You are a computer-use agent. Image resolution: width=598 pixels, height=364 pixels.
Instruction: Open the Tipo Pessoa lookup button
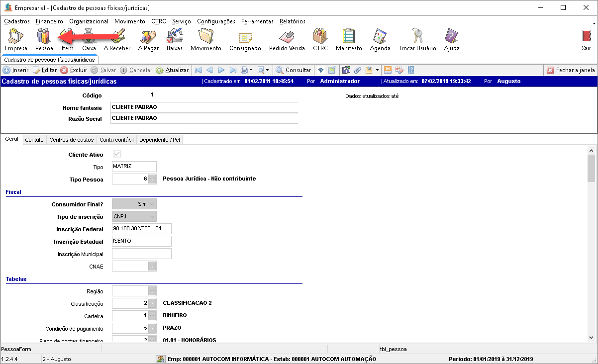coord(152,179)
